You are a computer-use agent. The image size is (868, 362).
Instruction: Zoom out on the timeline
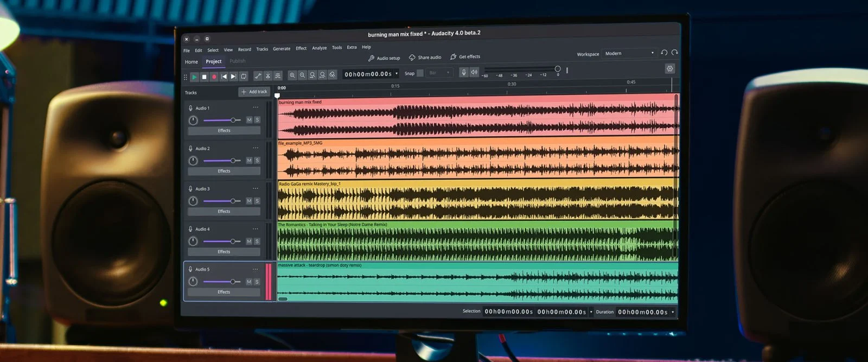[302, 75]
